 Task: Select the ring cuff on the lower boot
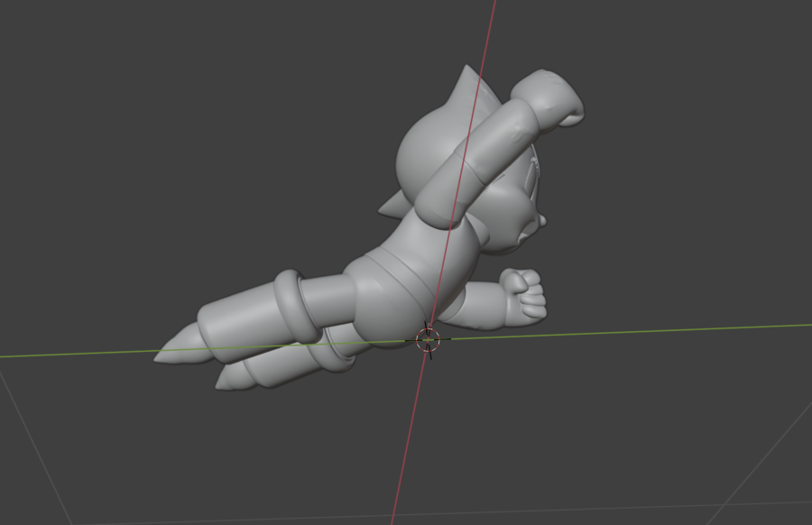click(x=337, y=350)
